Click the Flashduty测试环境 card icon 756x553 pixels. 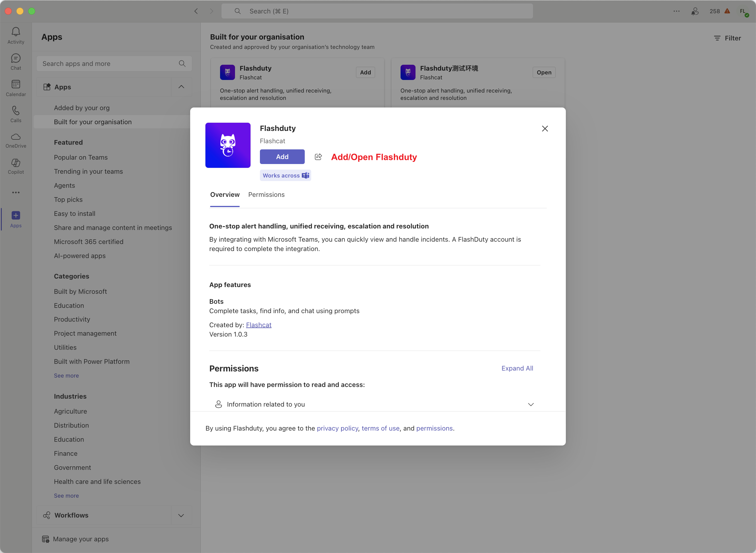[408, 72]
